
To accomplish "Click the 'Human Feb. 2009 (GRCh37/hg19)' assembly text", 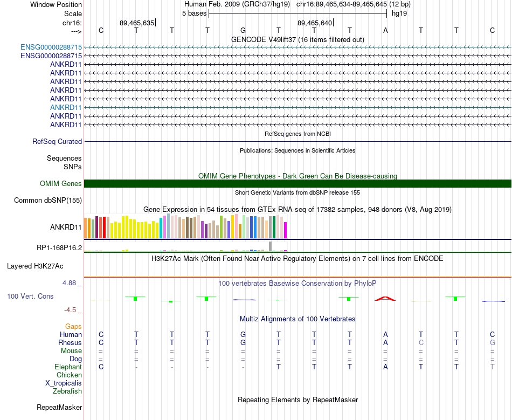I will (237, 4).
